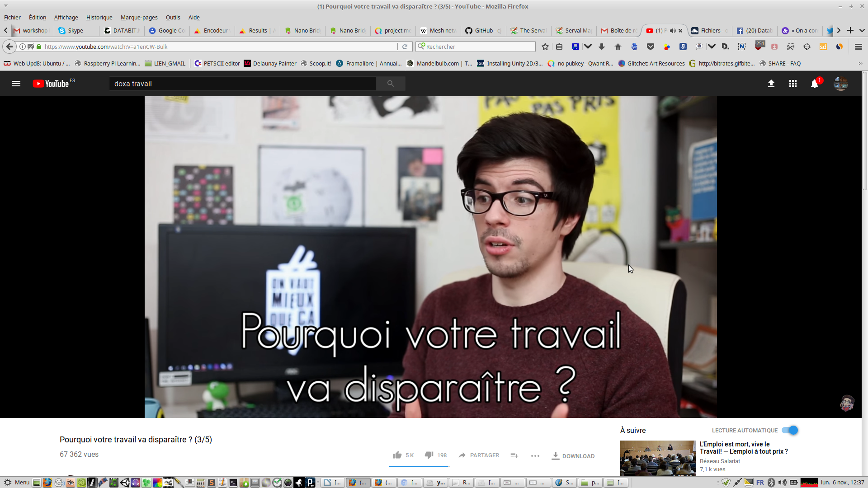
Task: Like the video with thumbs up
Action: (397, 455)
